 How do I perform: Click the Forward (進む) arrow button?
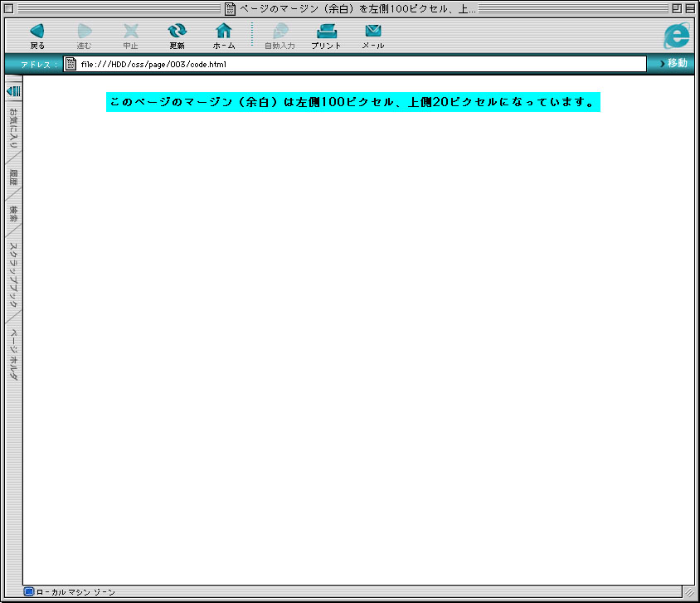84,36
